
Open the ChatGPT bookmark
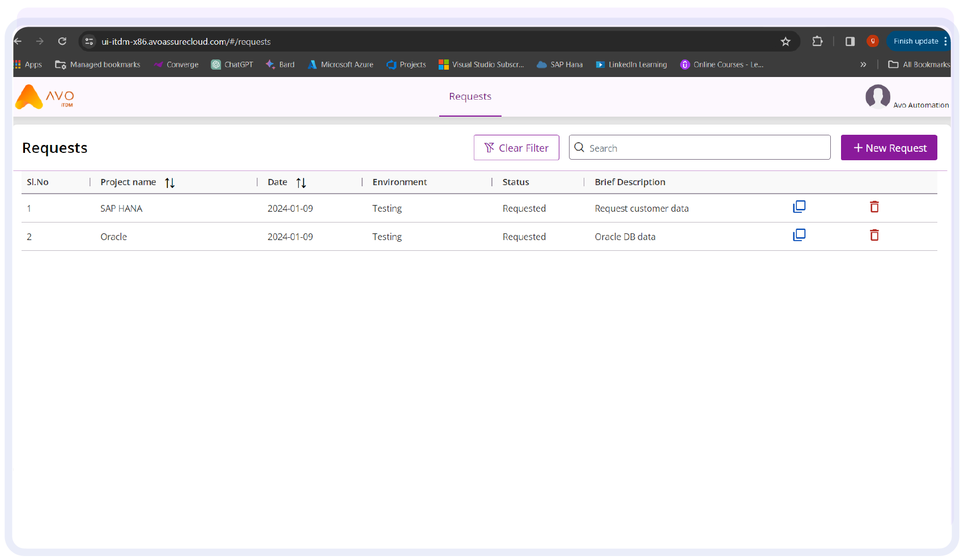coord(232,64)
